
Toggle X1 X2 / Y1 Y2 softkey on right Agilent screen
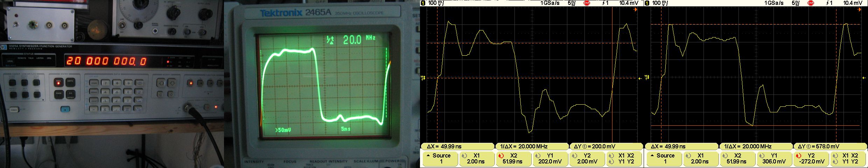coord(848,159)
